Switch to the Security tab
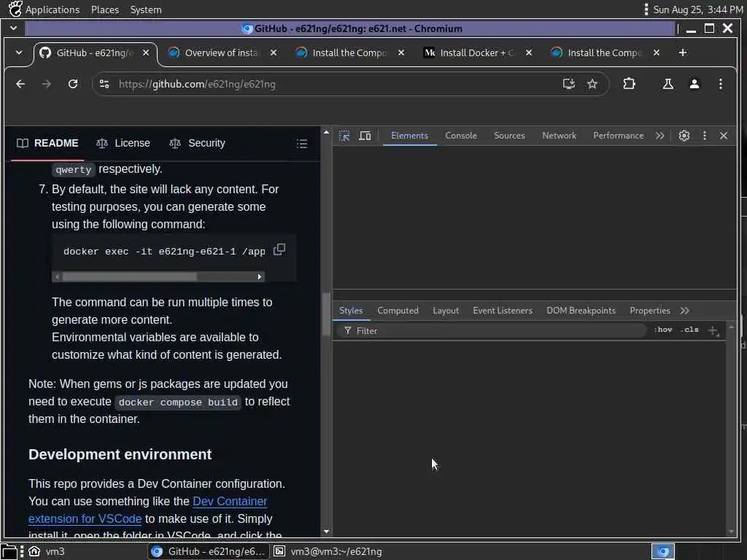Image resolution: width=747 pixels, height=560 pixels. (197, 144)
